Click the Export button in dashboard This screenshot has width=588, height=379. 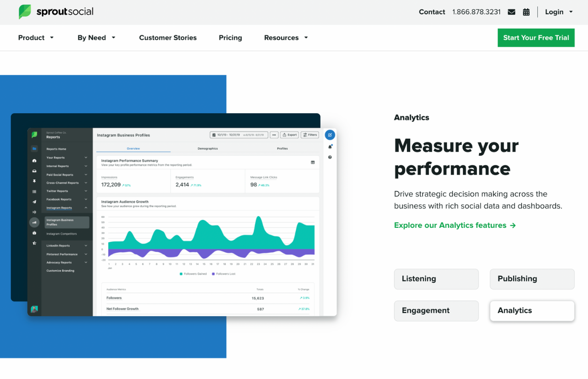pos(290,135)
